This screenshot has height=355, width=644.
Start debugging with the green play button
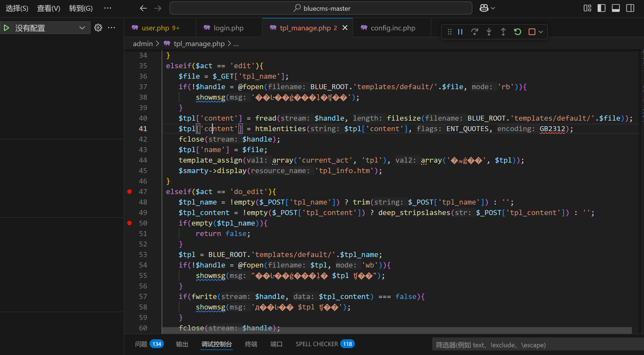pos(6,28)
